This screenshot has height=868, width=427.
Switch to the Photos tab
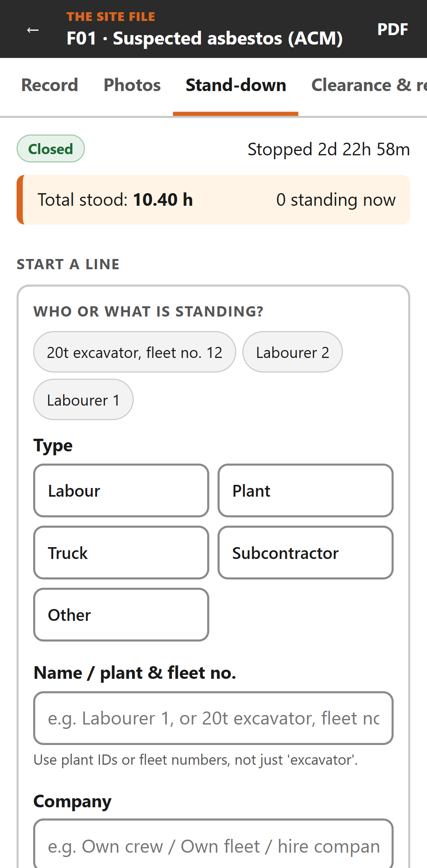(x=132, y=85)
